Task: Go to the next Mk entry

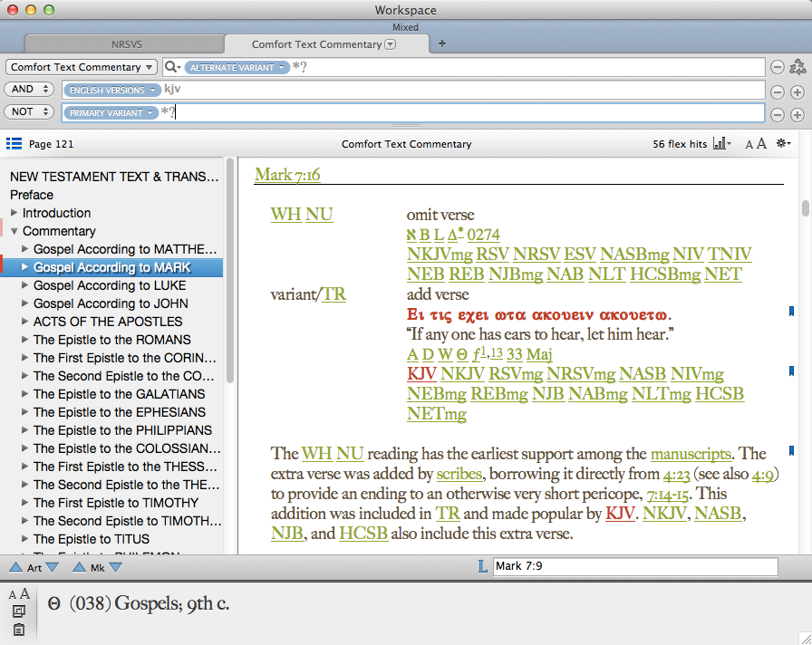Action: 115,567
